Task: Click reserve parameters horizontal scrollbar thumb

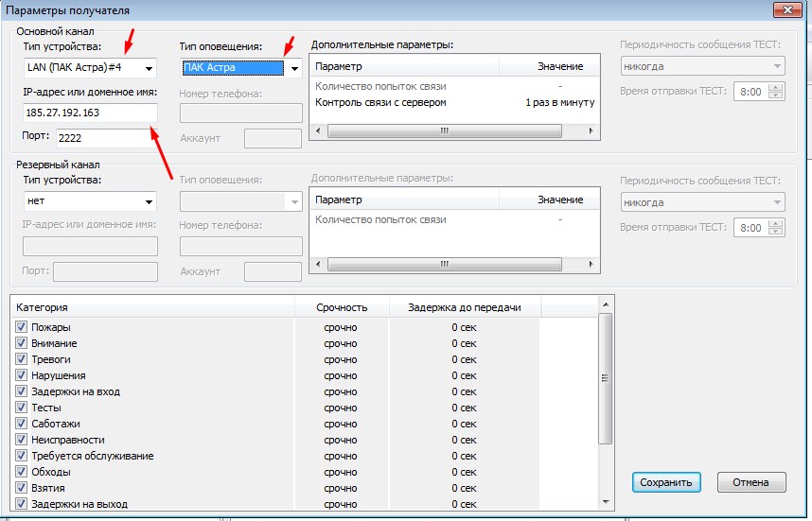Action: [444, 265]
